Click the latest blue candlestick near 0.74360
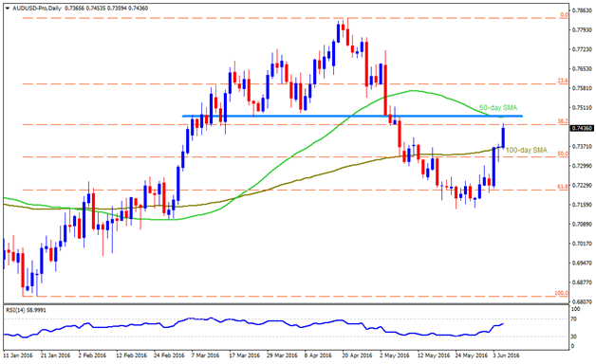This screenshot has width=596, height=364. coord(503,137)
